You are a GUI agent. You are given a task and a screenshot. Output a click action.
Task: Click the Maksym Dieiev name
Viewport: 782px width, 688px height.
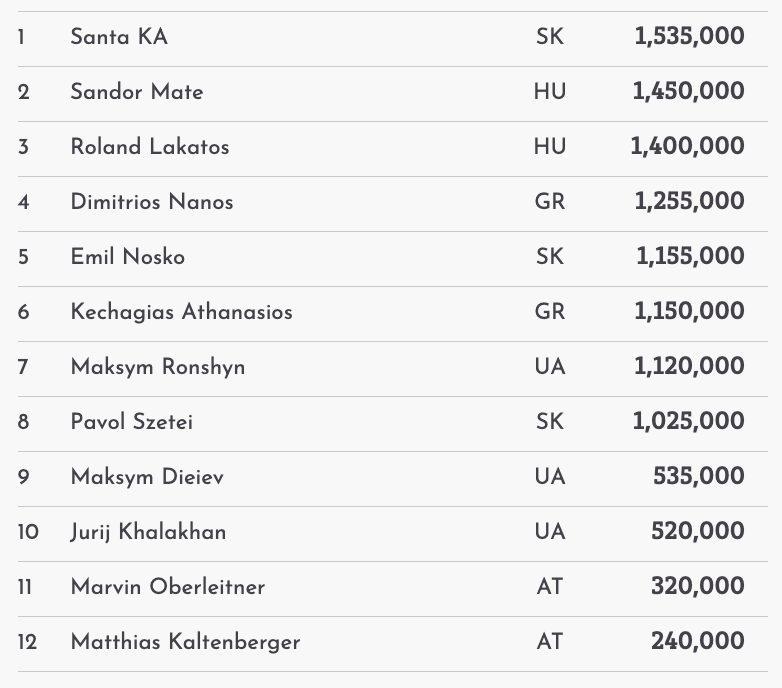point(146,477)
